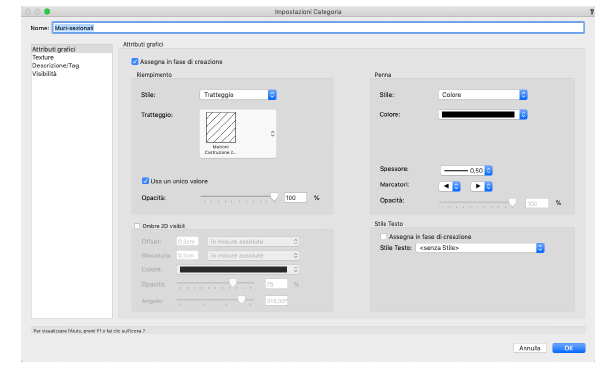The width and height of the screenshot is (613, 366).
Task: Open the Stile Testo dropdown <senza Stile>
Action: (x=480, y=248)
